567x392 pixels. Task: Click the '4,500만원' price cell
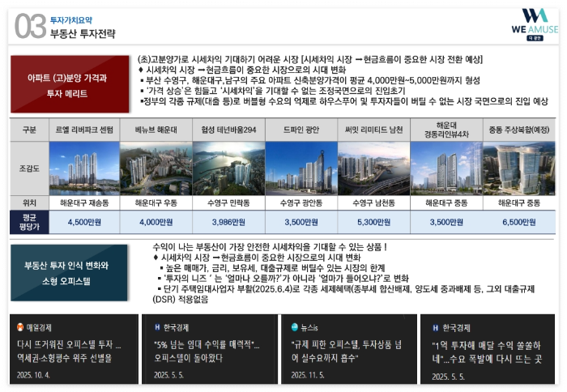click(84, 222)
